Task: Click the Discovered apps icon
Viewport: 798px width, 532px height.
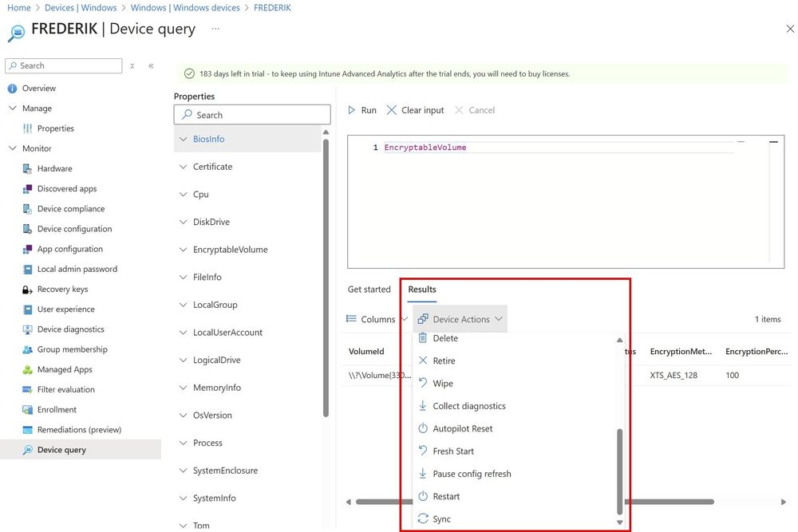Action: [x=27, y=189]
